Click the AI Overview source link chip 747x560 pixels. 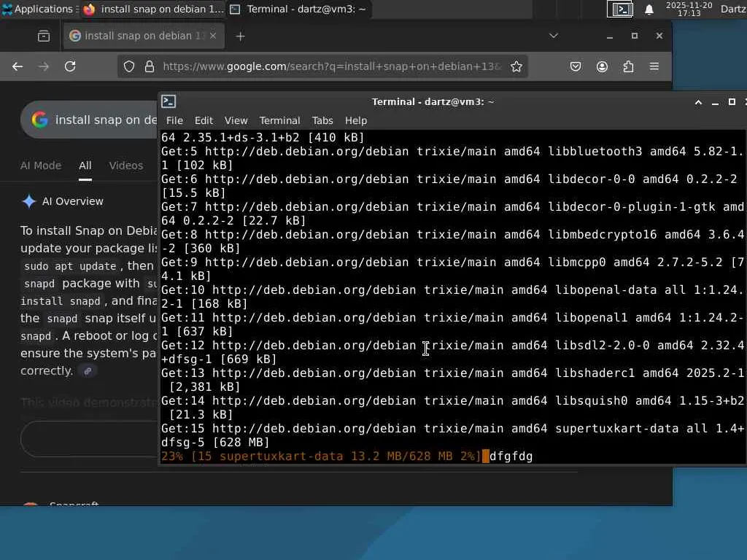[x=88, y=371]
